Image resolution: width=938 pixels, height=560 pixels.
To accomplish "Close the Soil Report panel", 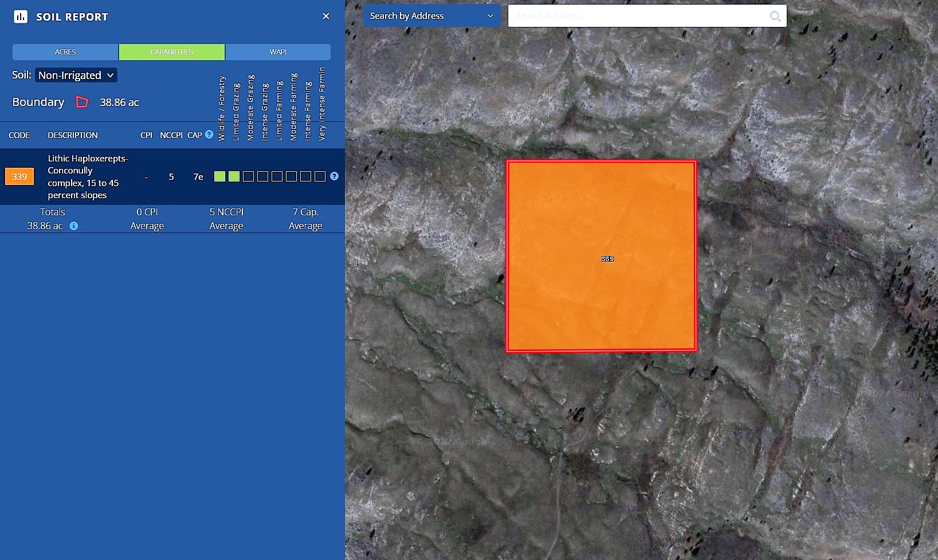I will coord(326,16).
